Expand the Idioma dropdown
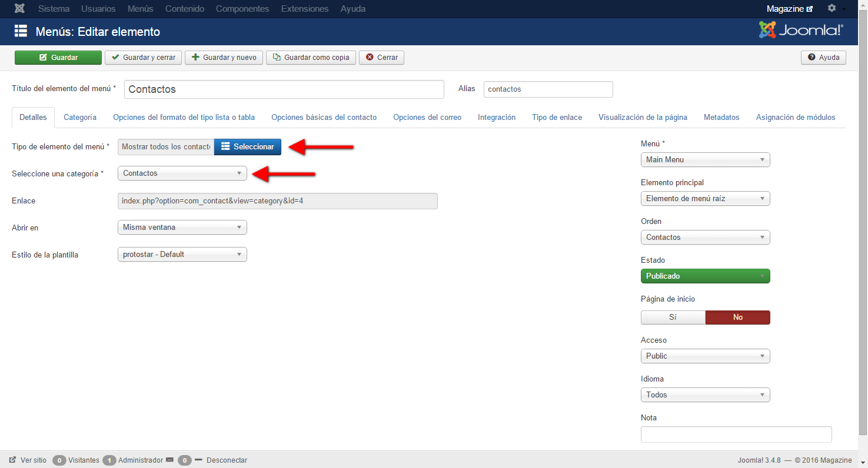Image resolution: width=868 pixels, height=468 pixels. (705, 395)
